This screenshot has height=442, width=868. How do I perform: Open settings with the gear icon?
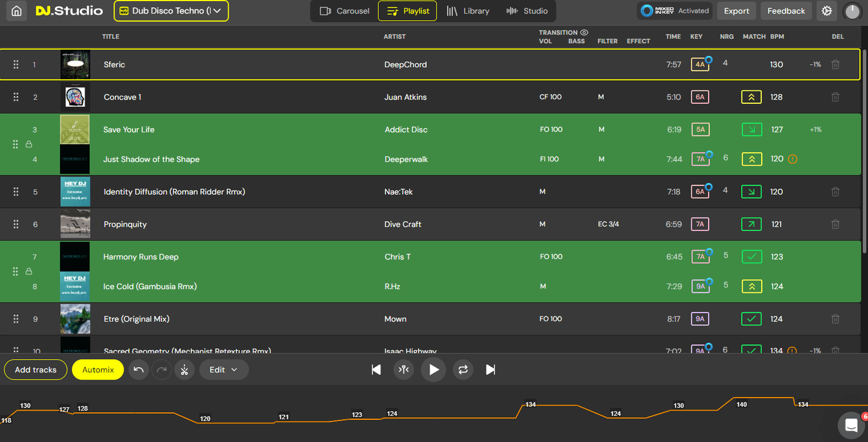[827, 11]
